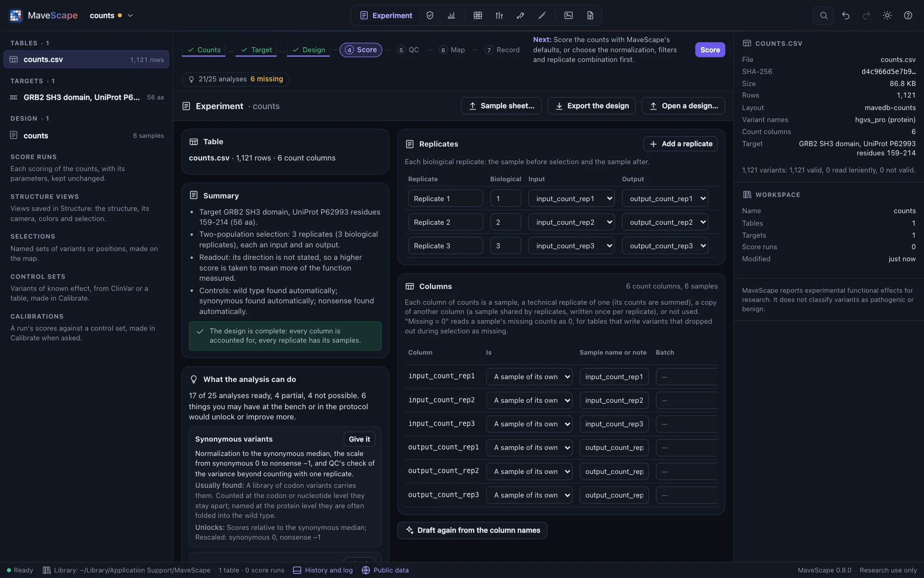This screenshot has height=578, width=924.
Task: Open Replicate 3 output column dropdown
Action: pos(665,246)
